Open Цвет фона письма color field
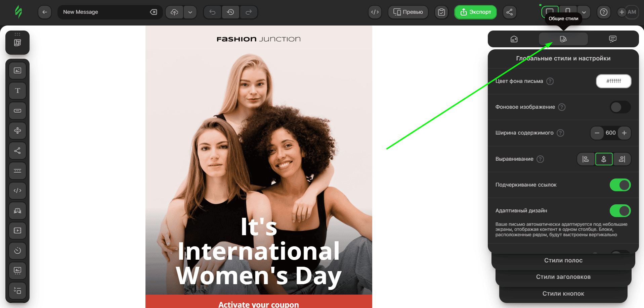The image size is (644, 308). point(613,81)
